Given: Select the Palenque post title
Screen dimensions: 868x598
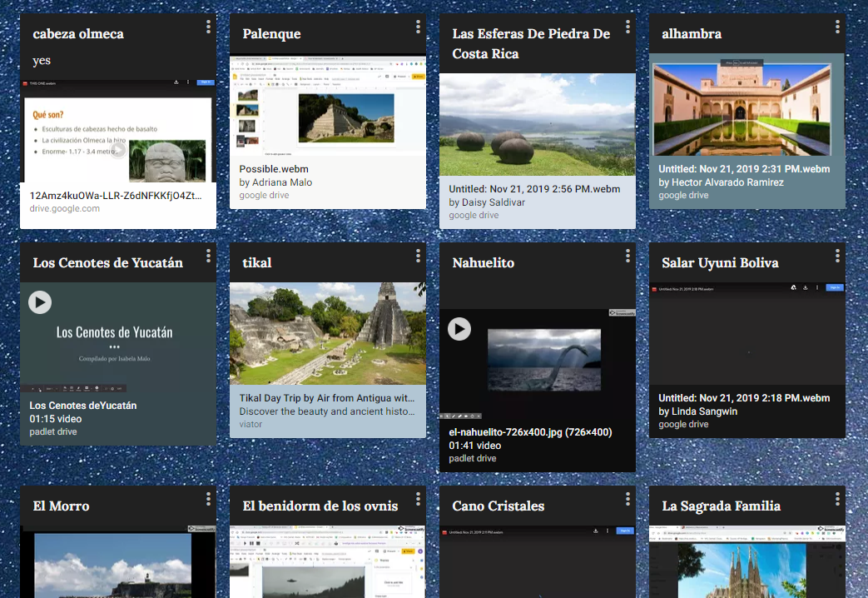Looking at the screenshot, I should (271, 34).
